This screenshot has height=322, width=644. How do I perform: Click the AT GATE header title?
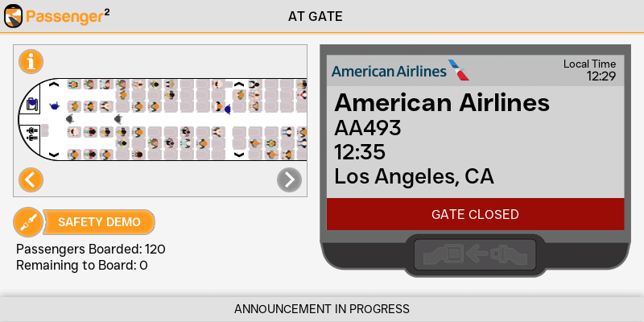(x=316, y=16)
